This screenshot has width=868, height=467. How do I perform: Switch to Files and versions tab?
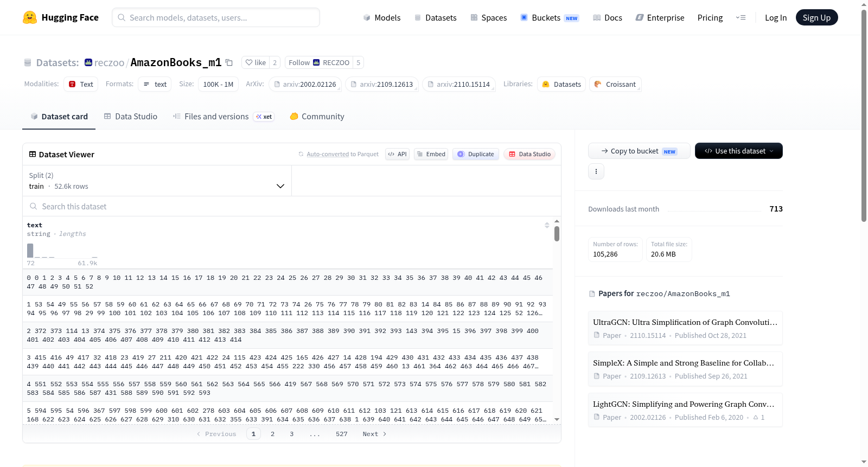tap(224, 117)
